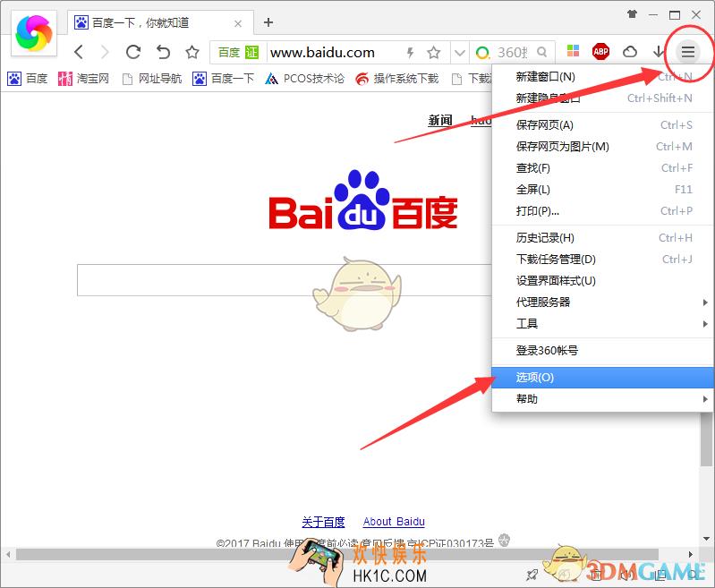Go forward with the forward arrow

click(105, 52)
